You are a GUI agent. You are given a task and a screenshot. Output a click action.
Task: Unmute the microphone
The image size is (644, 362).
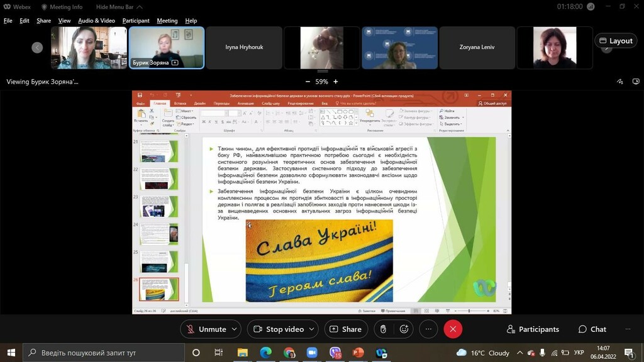pyautogui.click(x=207, y=329)
